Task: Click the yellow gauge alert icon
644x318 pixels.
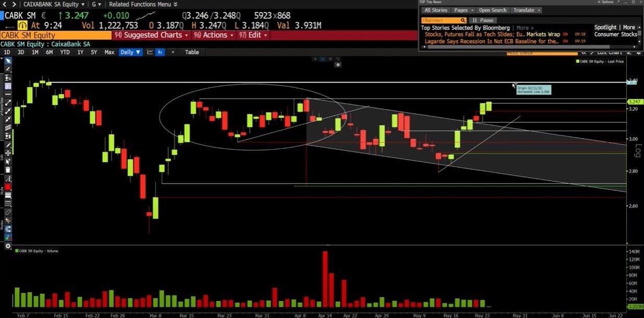Action: click(x=23, y=25)
